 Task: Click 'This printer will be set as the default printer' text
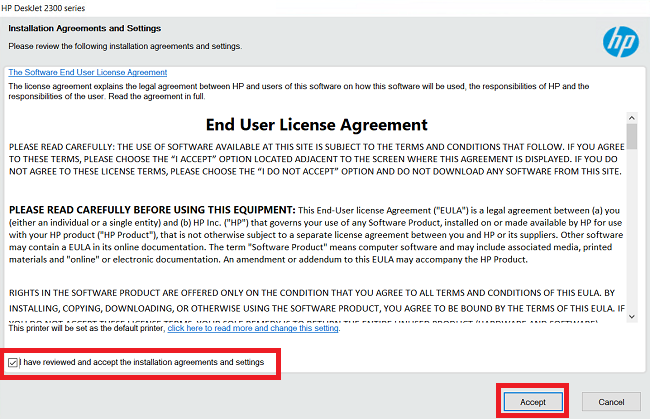coord(87,328)
